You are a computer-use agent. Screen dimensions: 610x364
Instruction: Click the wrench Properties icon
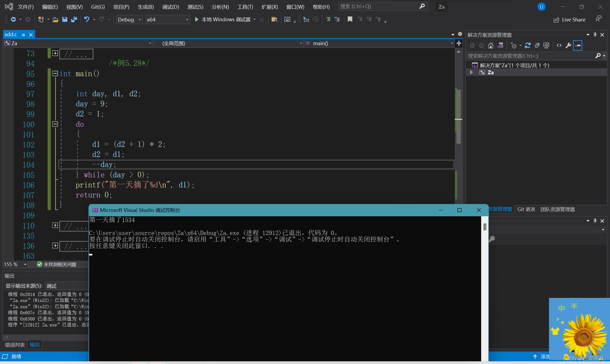point(568,45)
